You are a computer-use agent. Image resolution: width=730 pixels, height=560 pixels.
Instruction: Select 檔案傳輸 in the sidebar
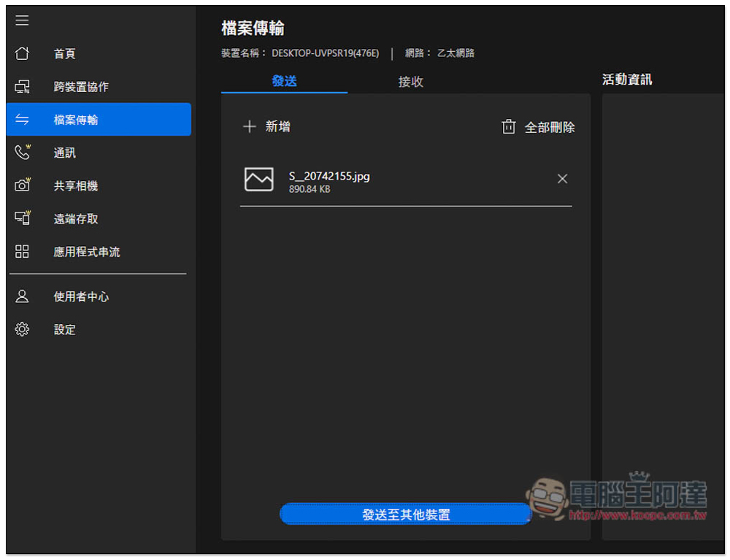coord(99,120)
